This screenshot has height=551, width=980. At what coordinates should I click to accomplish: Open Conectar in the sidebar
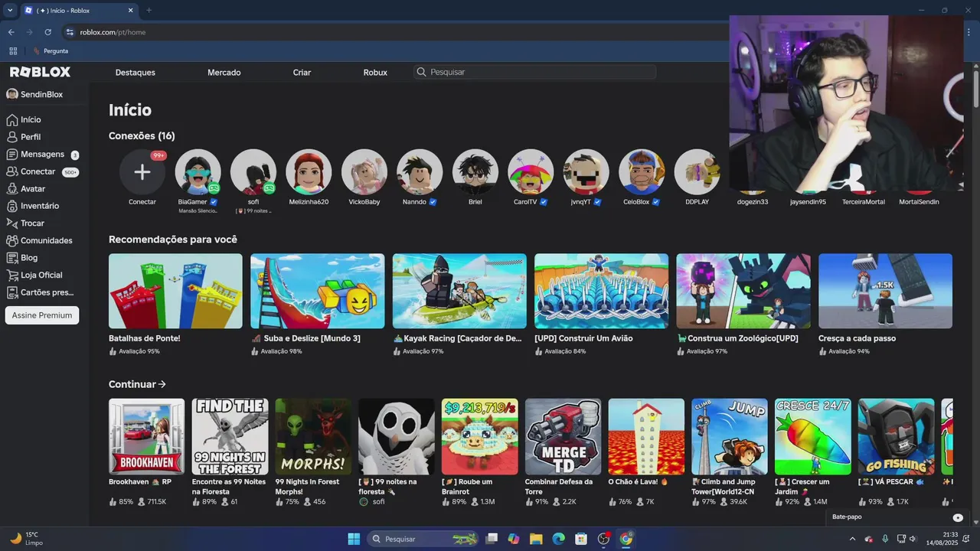coord(42,171)
